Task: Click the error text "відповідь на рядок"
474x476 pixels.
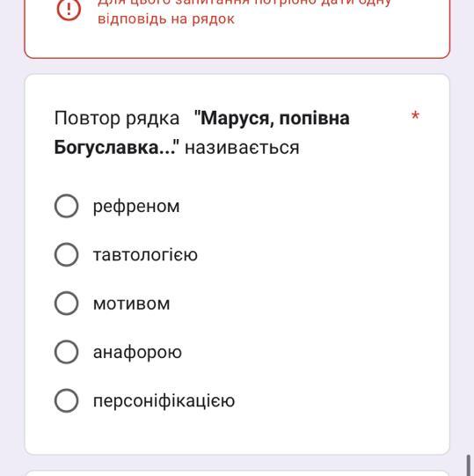Action: (166, 19)
